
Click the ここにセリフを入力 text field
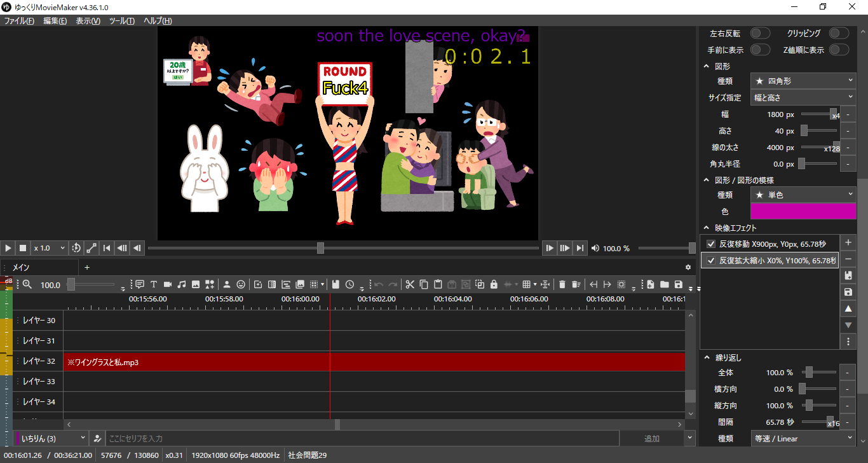pyautogui.click(x=361, y=438)
